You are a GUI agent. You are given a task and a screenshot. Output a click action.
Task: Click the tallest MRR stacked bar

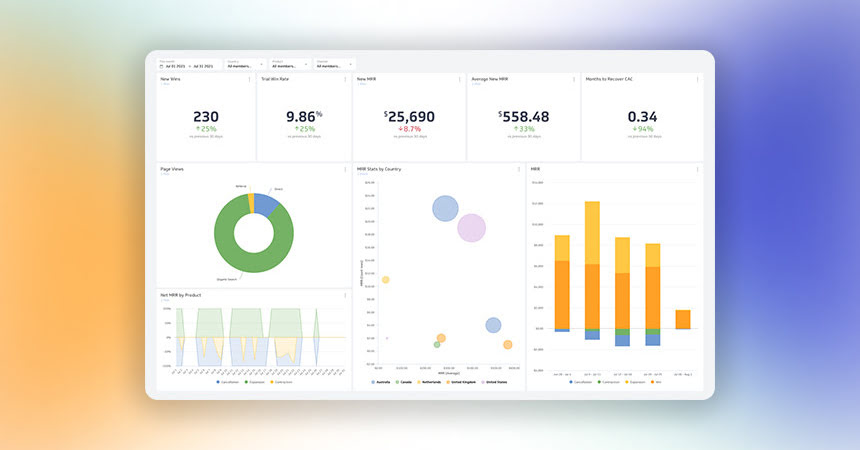[592, 270]
